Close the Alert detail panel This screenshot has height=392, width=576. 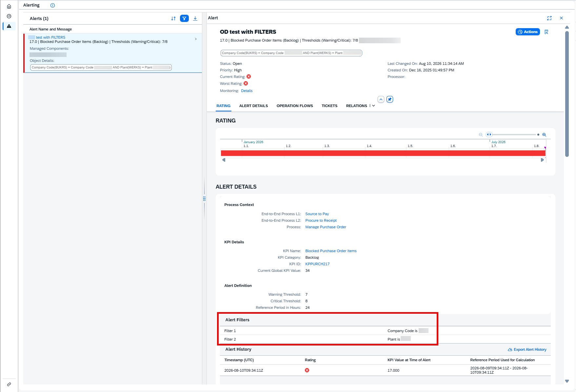[561, 18]
